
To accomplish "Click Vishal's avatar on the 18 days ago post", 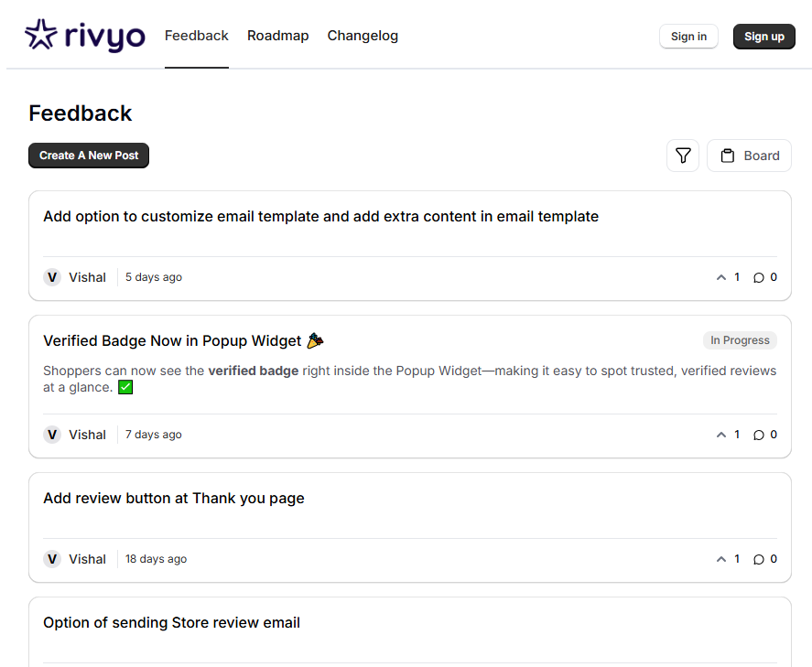I will [x=52, y=559].
